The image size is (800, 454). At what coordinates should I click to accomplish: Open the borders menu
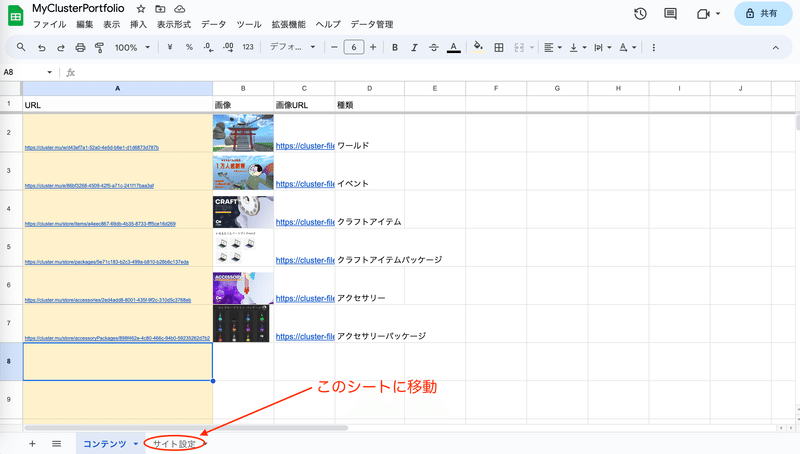pyautogui.click(x=498, y=47)
